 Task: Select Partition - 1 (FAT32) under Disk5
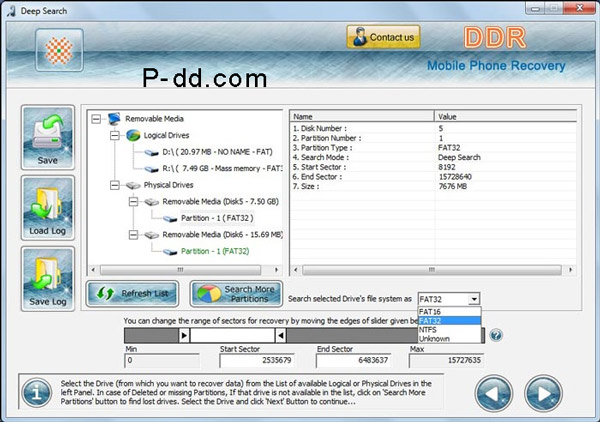[217, 218]
